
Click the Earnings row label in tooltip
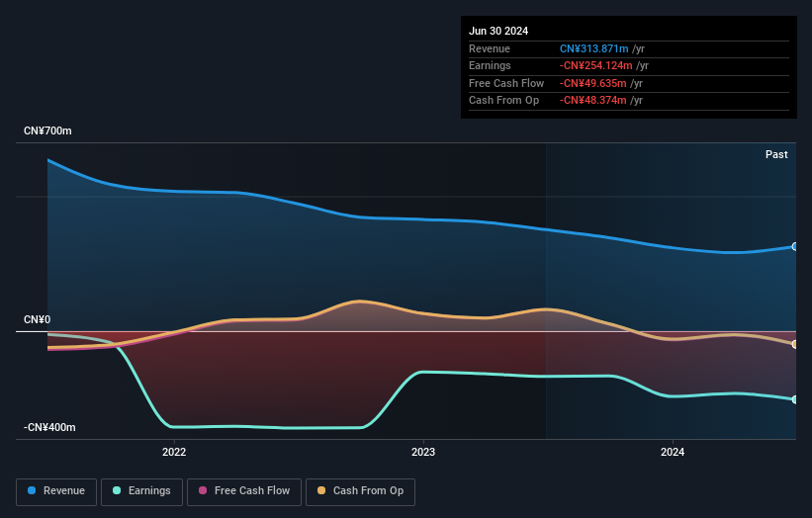point(490,65)
